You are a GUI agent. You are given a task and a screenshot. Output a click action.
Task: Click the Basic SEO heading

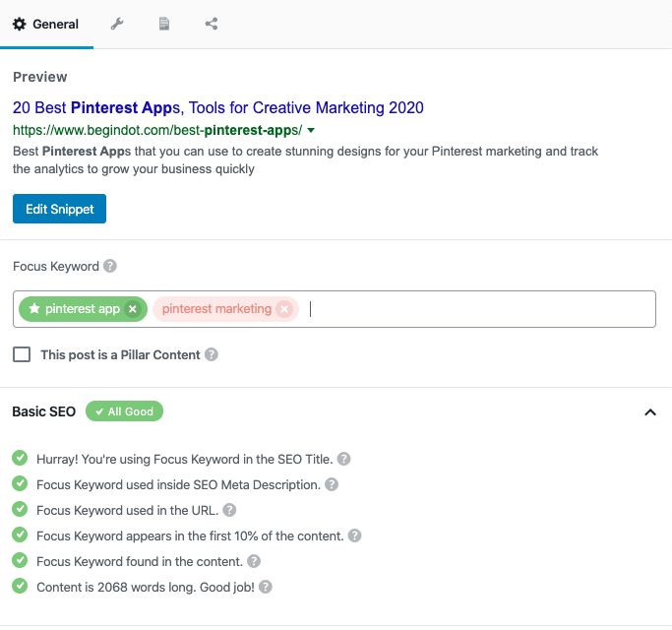[43, 411]
